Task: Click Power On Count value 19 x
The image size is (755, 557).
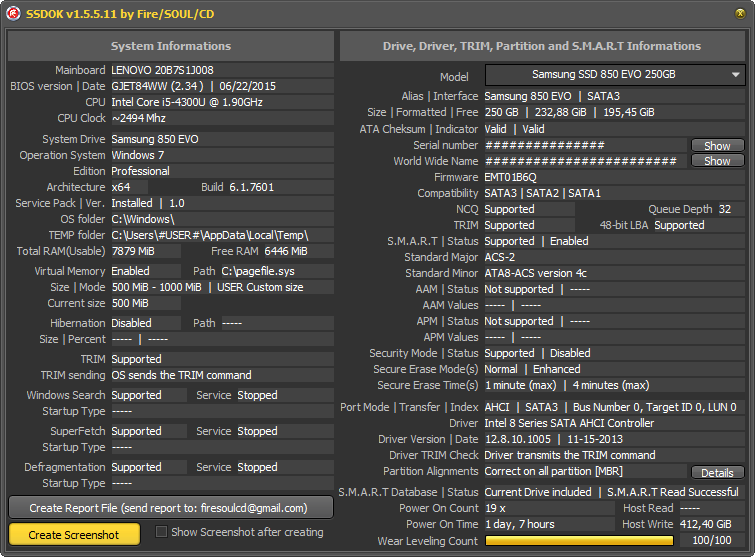Action: pyautogui.click(x=495, y=508)
